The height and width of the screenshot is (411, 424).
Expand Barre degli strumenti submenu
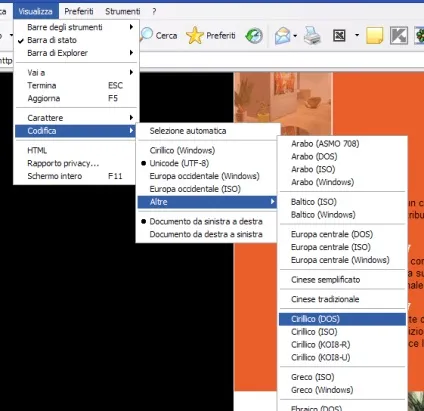point(76,27)
